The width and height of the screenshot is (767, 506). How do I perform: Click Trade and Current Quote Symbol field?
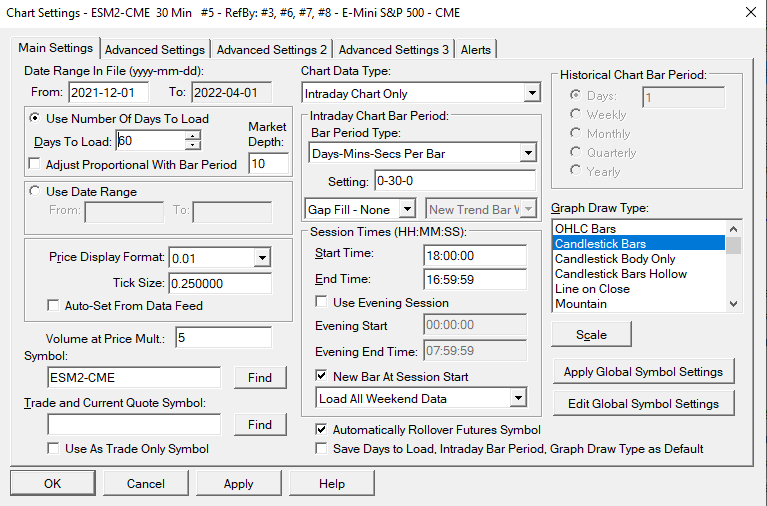(x=134, y=424)
